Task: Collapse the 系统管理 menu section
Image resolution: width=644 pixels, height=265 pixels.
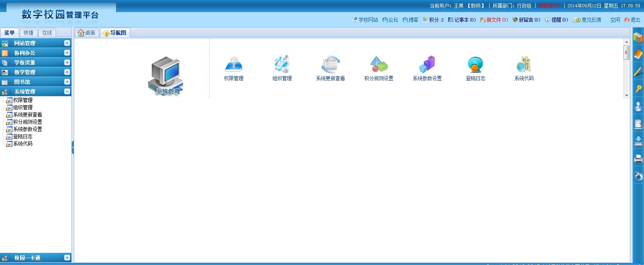Action: [x=67, y=92]
